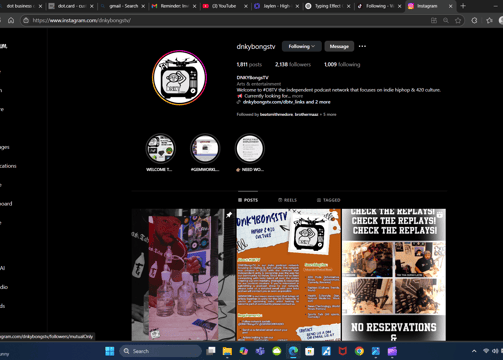The image size is (503, 360).
Task: Open McAfee from the taskbar
Action: (343, 351)
